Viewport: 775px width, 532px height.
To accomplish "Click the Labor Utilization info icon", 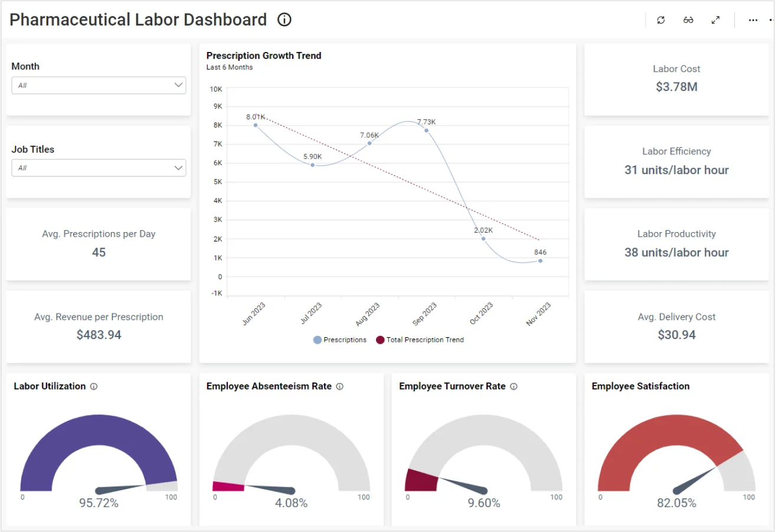I will [x=94, y=387].
